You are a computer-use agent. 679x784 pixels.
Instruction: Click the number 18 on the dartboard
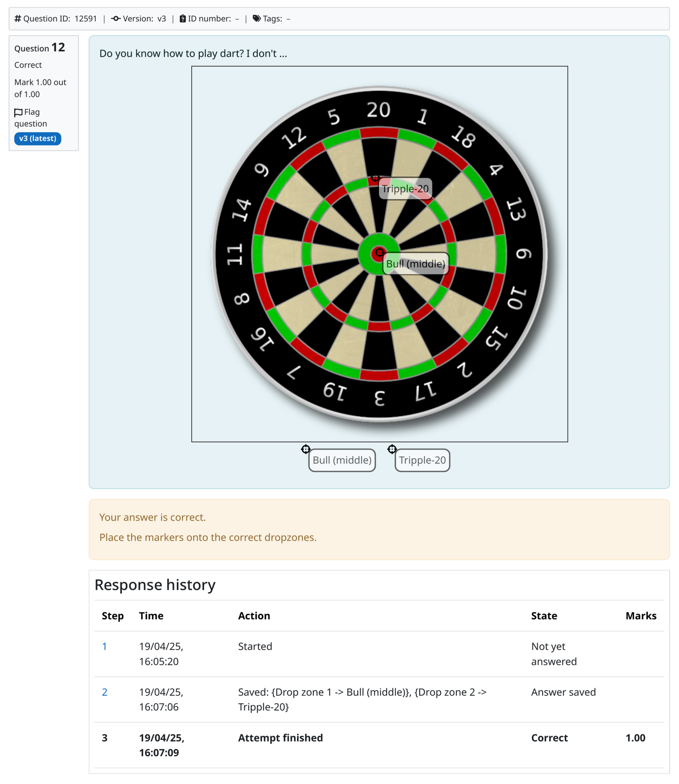[463, 136]
